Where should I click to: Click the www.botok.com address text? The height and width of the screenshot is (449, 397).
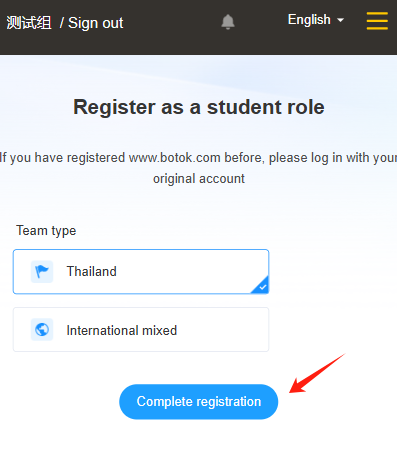pos(175,158)
